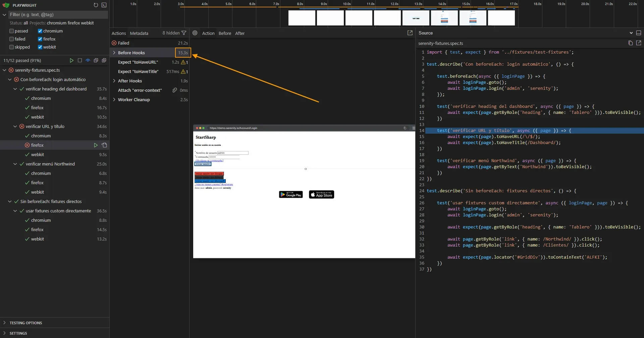This screenshot has width=644, height=338.
Task: Click the 15.0s timeline ruler mark
Action: tap(466, 4)
